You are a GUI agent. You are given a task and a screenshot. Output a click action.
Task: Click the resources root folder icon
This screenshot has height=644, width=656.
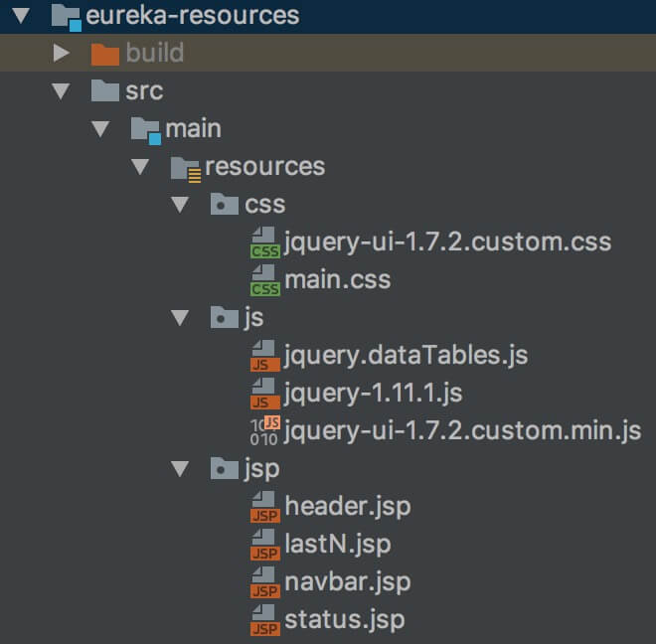click(x=186, y=167)
